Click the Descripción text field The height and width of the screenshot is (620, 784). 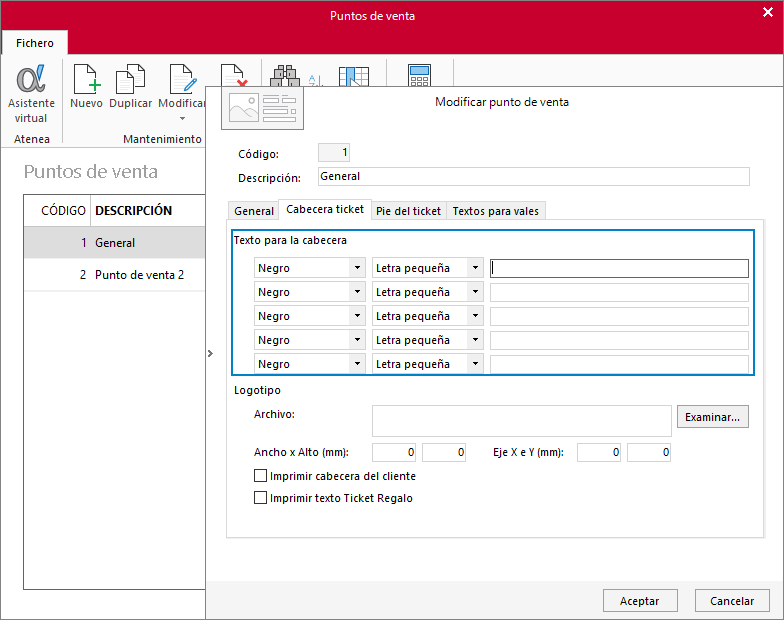click(x=534, y=176)
